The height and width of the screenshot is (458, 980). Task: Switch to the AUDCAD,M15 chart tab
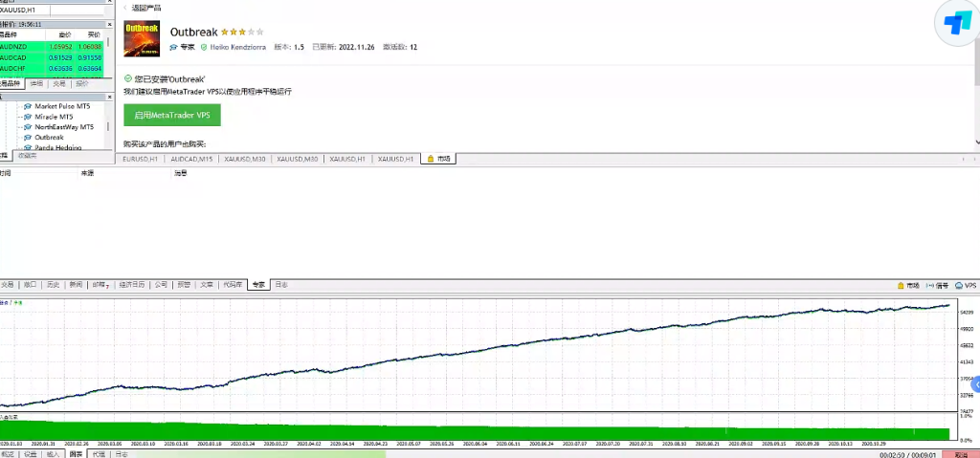tap(191, 159)
